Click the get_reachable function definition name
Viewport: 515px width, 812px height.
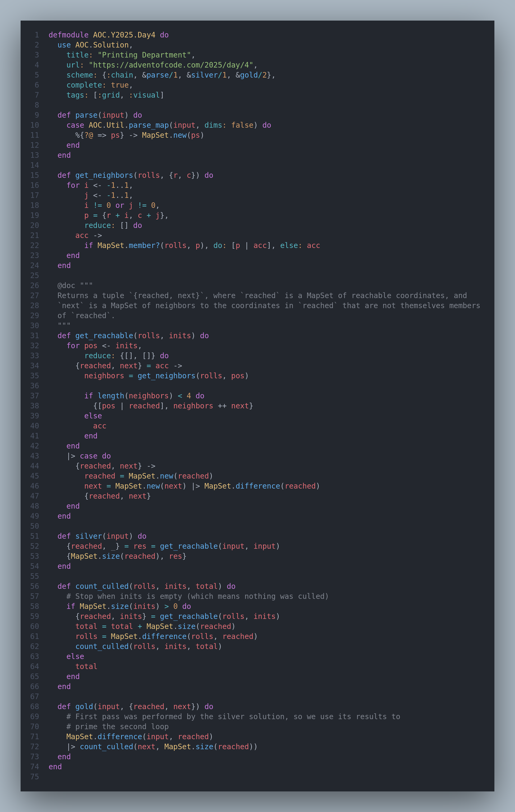tap(104, 336)
